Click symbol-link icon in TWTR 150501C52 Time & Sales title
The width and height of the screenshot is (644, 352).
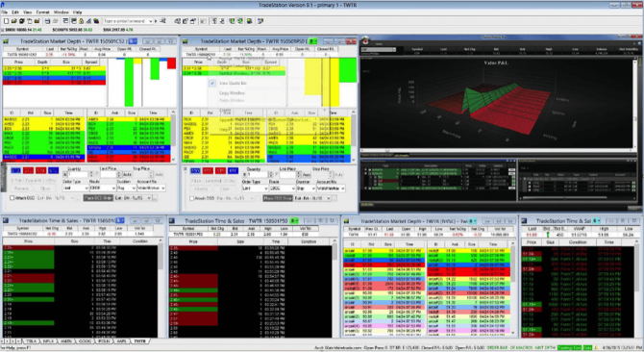[120, 220]
